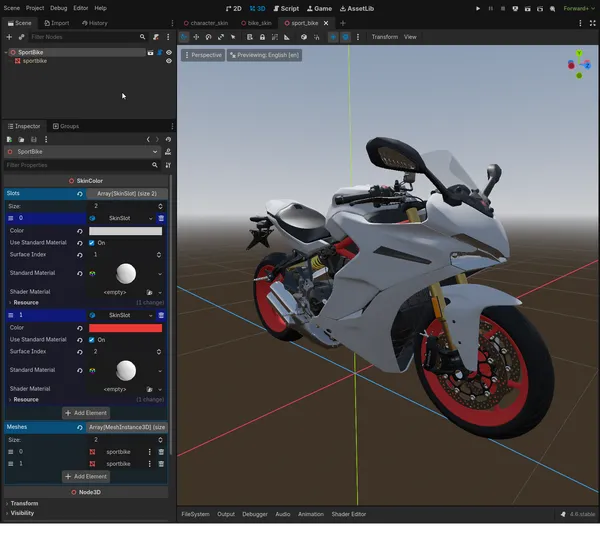The width and height of the screenshot is (600, 535).
Task: Open the Project menu
Action: tap(35, 8)
